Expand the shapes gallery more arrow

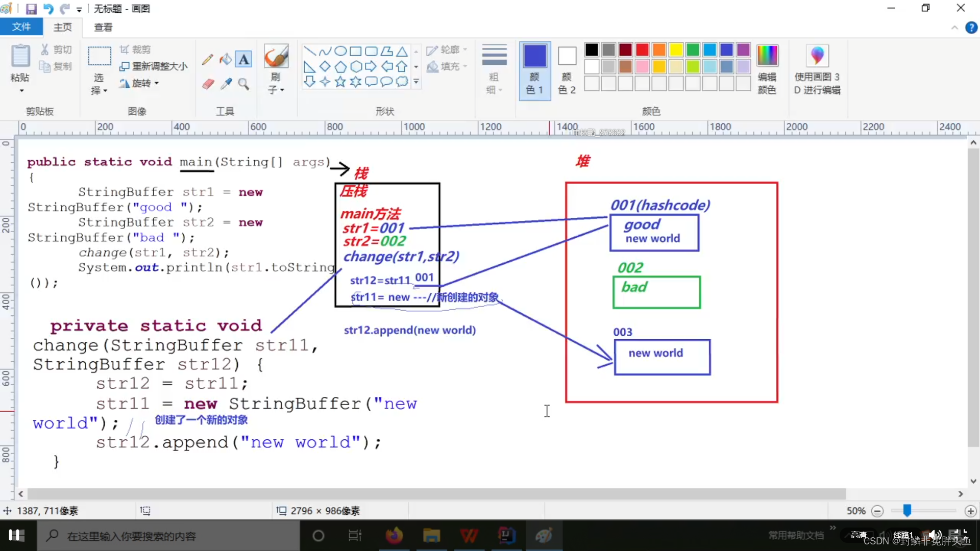coord(416,82)
